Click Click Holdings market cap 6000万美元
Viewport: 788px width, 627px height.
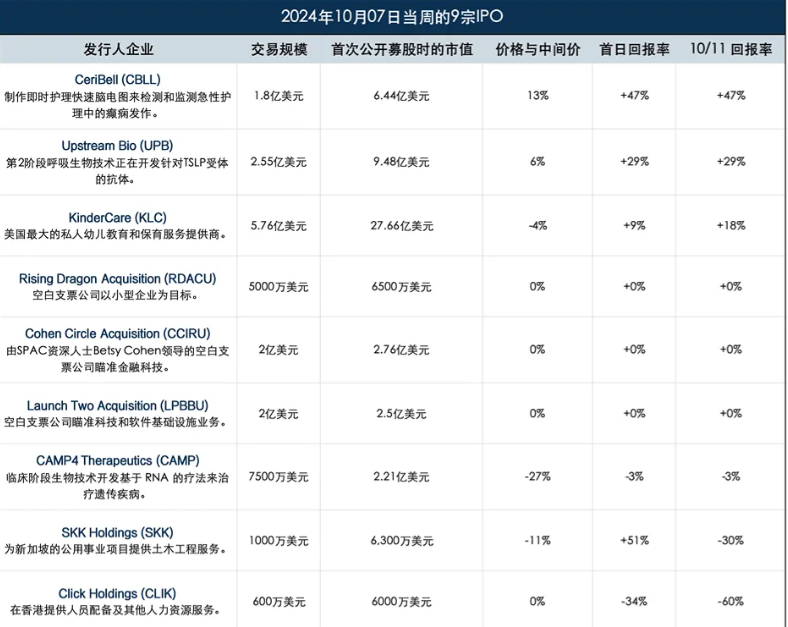click(401, 601)
